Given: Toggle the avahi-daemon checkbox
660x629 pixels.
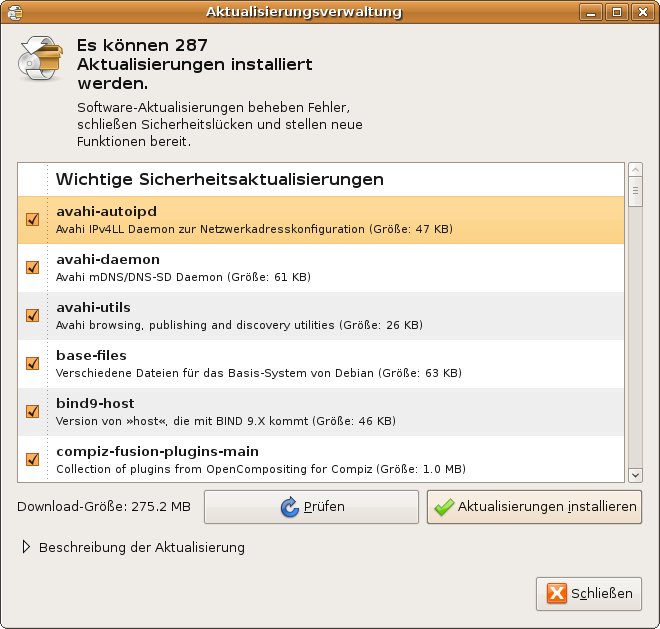Looking at the screenshot, I should pyautogui.click(x=32, y=267).
